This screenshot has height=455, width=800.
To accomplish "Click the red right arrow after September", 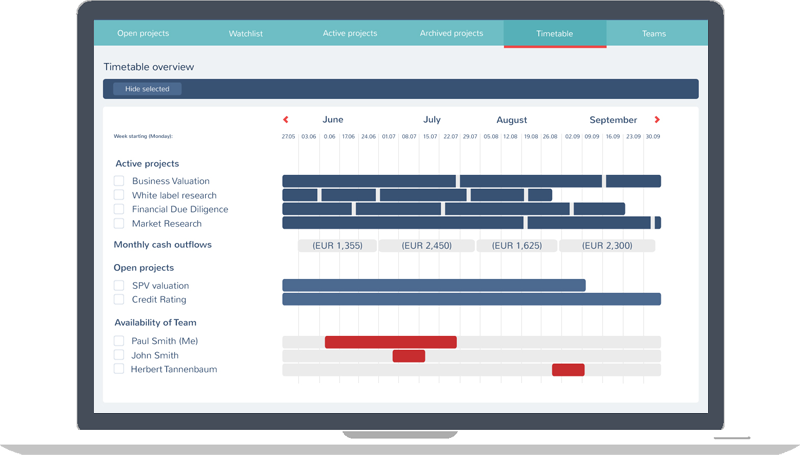I will 657,120.
